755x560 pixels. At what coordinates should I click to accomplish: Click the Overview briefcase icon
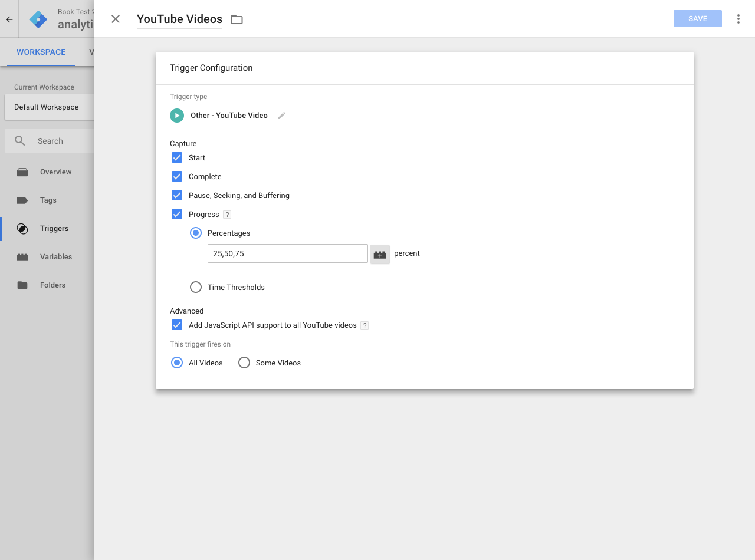22,172
